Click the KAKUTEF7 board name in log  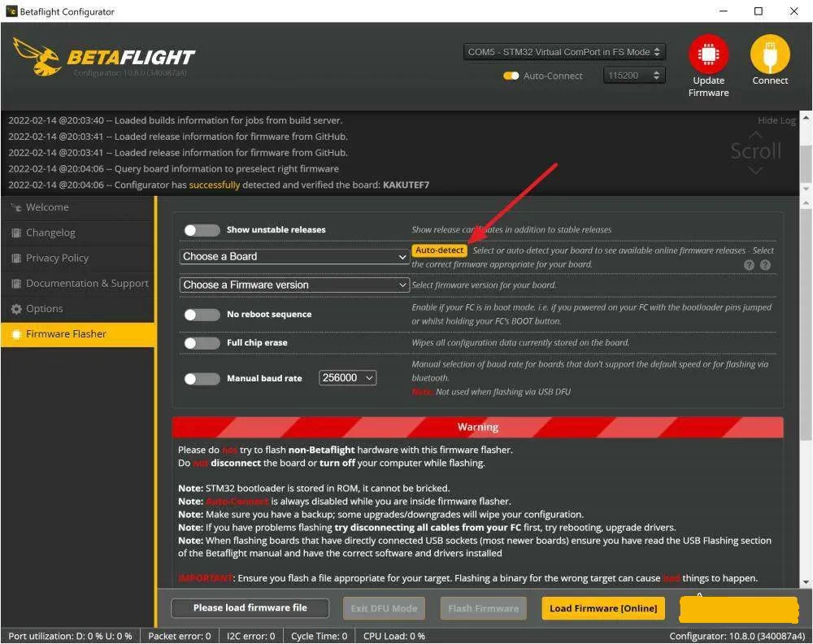(x=406, y=185)
